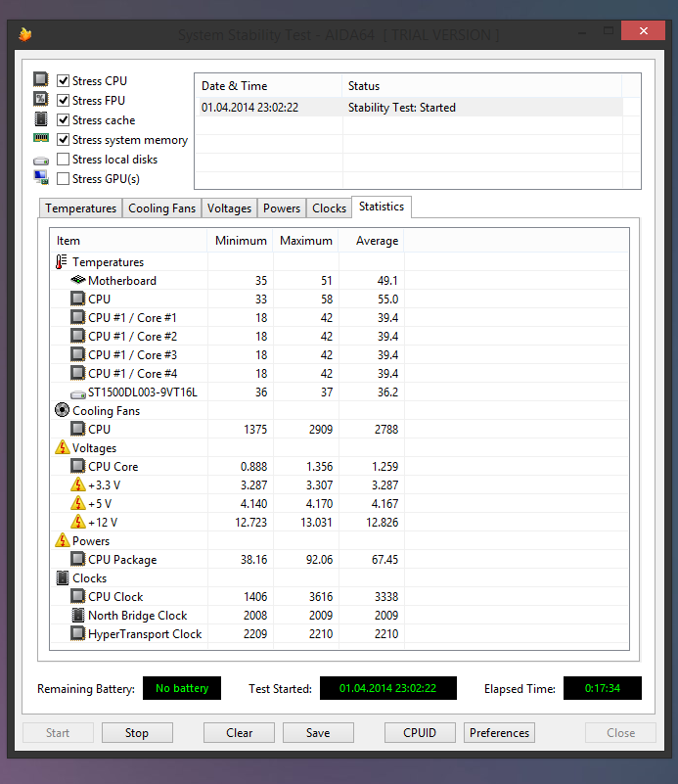Click the Status log column header

(x=481, y=86)
